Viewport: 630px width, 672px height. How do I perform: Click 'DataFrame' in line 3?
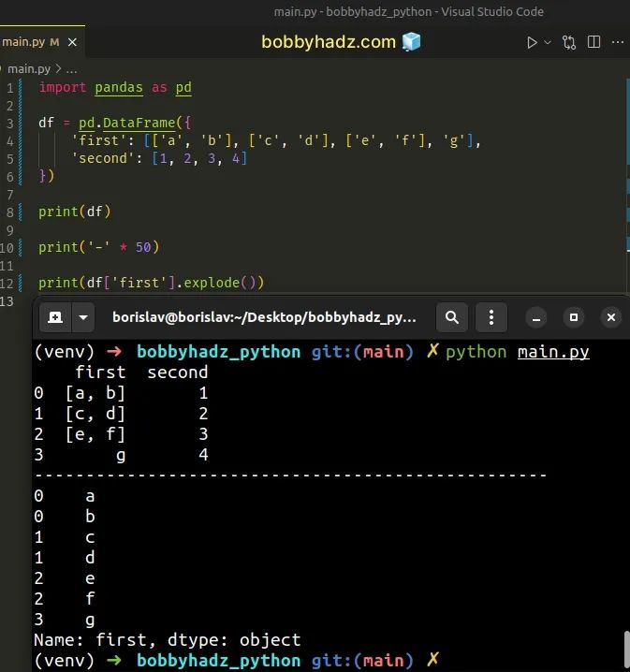coord(139,123)
